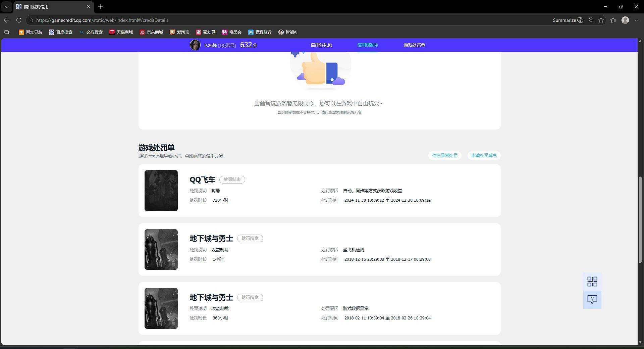This screenshot has height=349, width=644.
Task: Click 存在异常处罚 button
Action: [445, 155]
